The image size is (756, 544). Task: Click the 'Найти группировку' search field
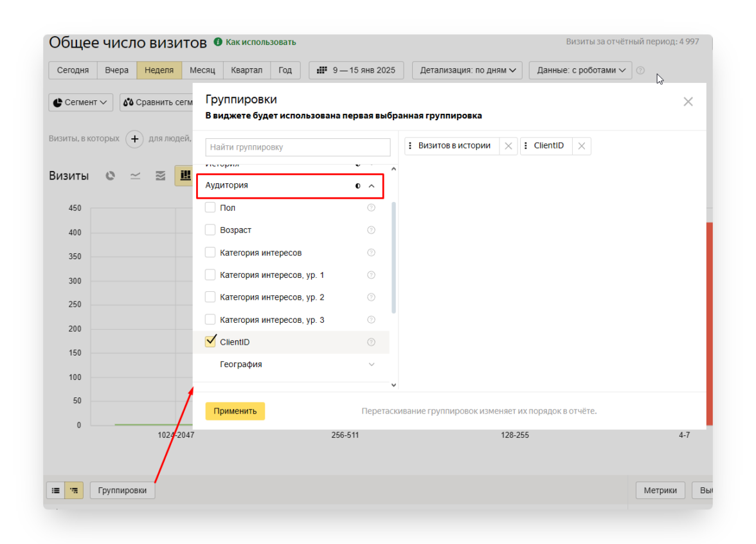pyautogui.click(x=298, y=147)
